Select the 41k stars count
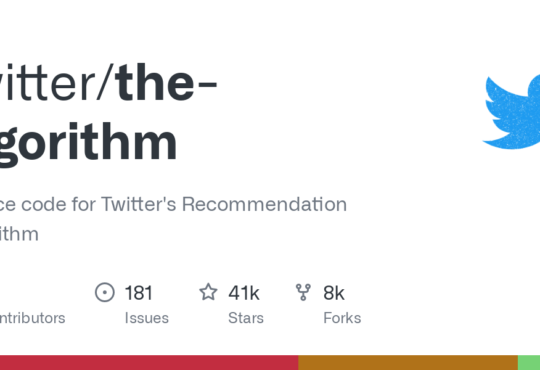 (244, 293)
